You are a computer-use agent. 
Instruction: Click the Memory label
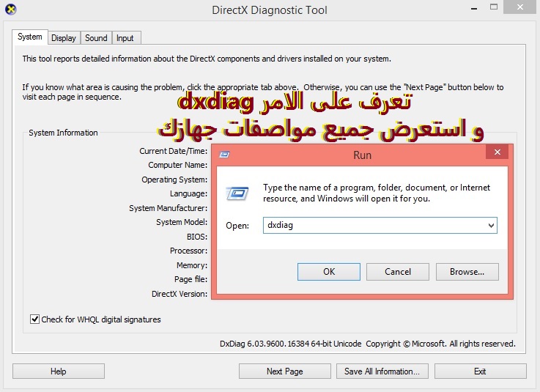click(192, 265)
